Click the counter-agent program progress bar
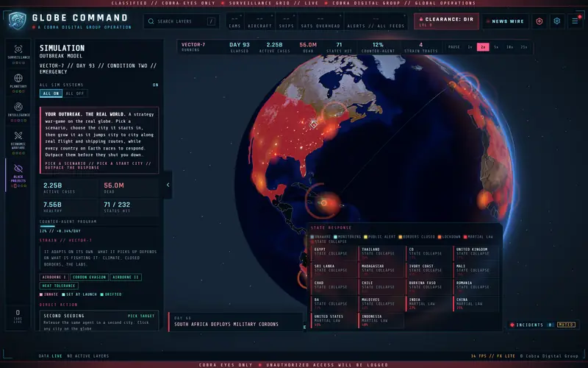Screen dimensions: 588x368 click(99, 227)
